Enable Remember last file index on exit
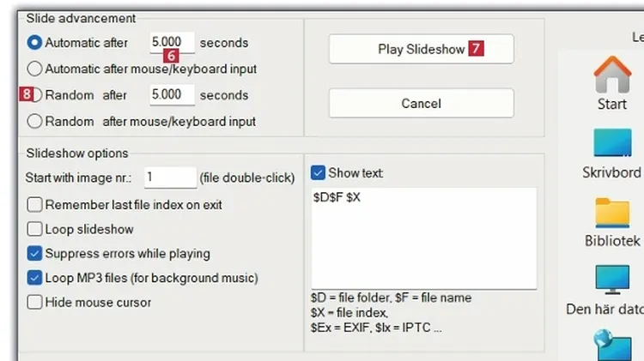Image resolution: width=644 pixels, height=361 pixels. click(x=35, y=205)
